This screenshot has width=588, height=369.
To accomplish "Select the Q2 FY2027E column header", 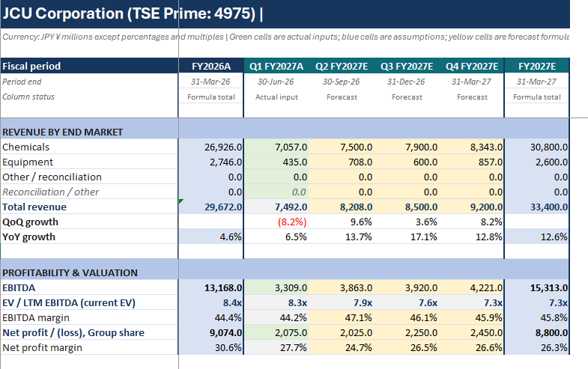I will 342,66.
